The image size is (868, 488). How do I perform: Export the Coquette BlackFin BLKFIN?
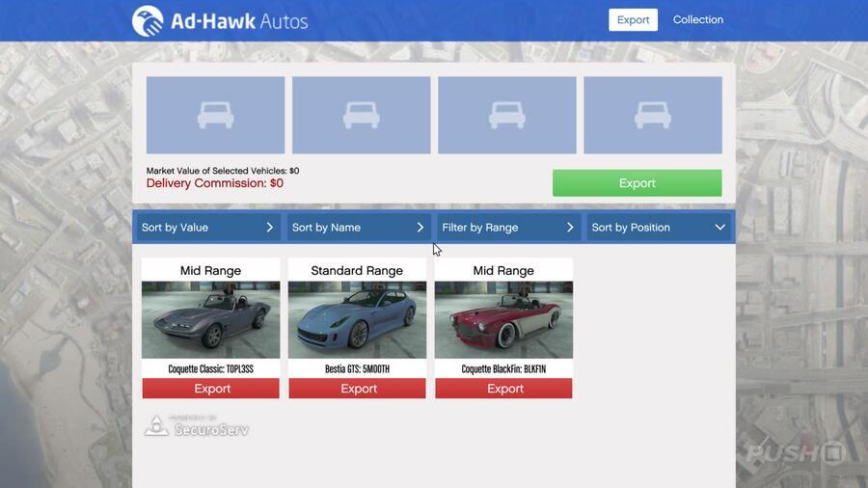coord(503,389)
